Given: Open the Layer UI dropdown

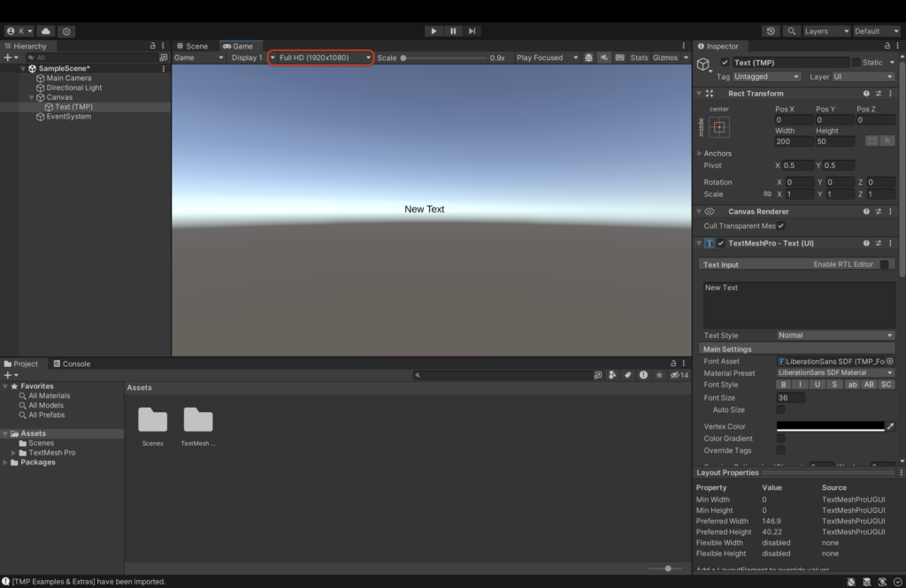Looking at the screenshot, I should click(x=864, y=76).
